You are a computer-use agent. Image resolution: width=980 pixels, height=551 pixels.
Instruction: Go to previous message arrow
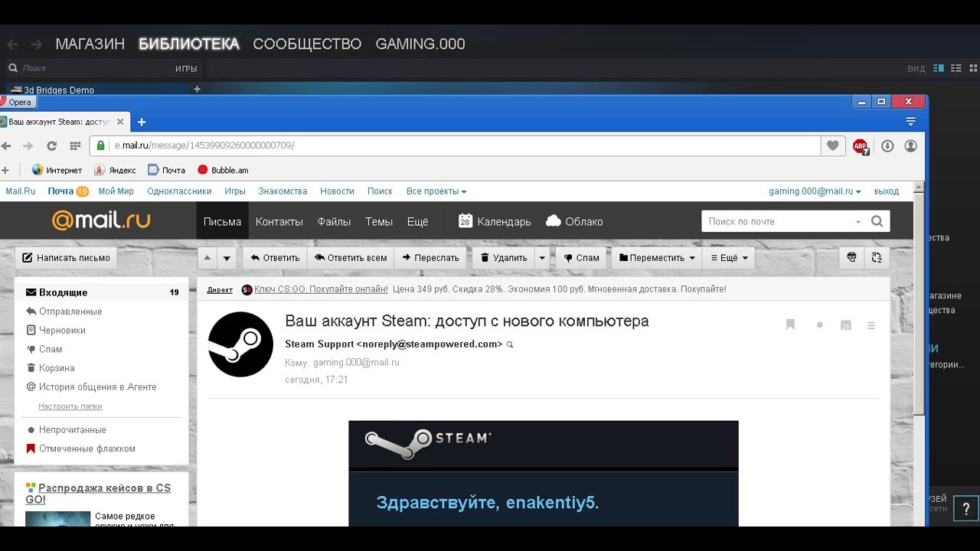coord(207,258)
